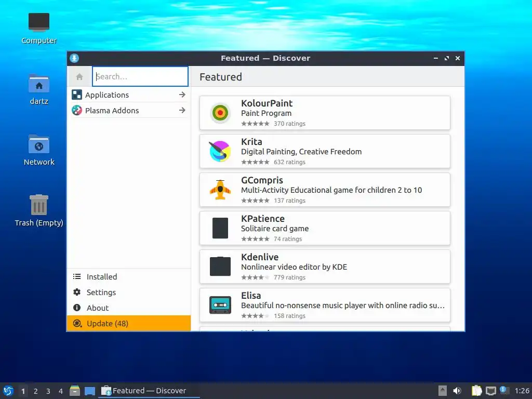Viewport: 532px width, 399px height.
Task: Click the Applications category icon
Action: 77,95
